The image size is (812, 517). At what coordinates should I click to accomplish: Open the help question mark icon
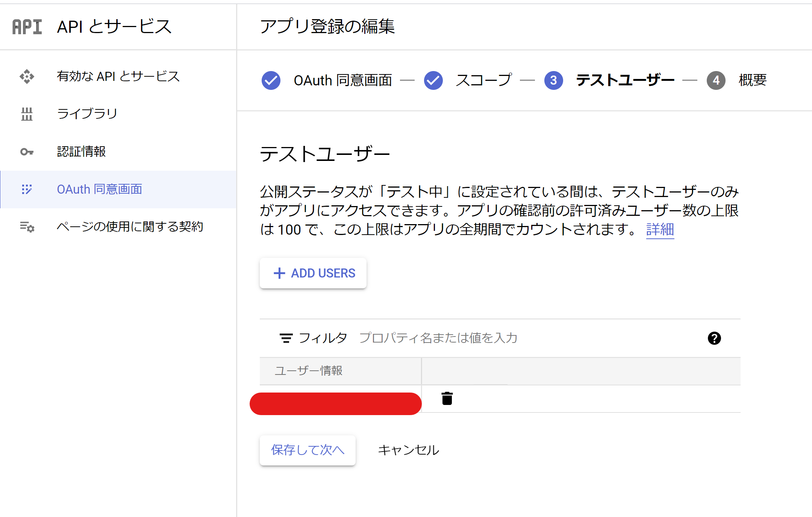point(714,338)
